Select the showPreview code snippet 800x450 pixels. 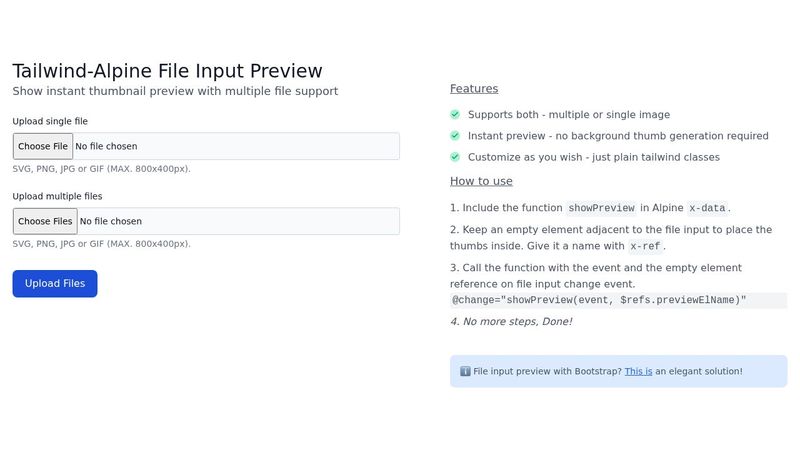pos(601,208)
